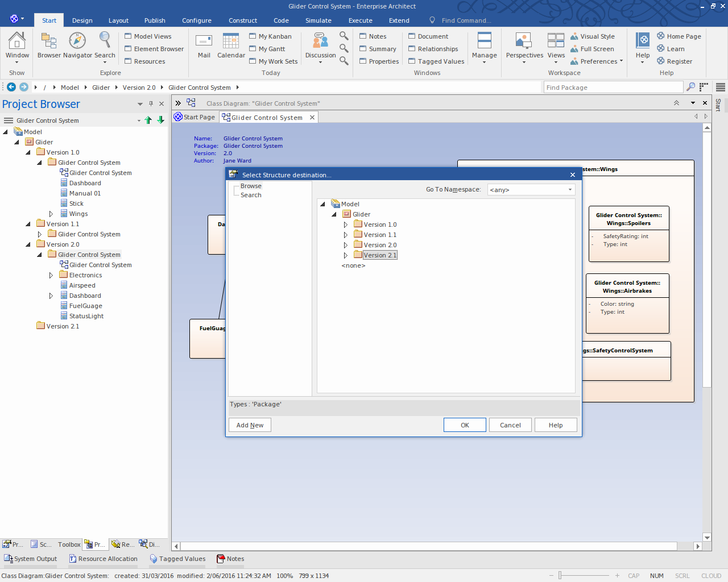The width and height of the screenshot is (728, 582).
Task: Open Mail from the ribbon
Action: coord(204,41)
